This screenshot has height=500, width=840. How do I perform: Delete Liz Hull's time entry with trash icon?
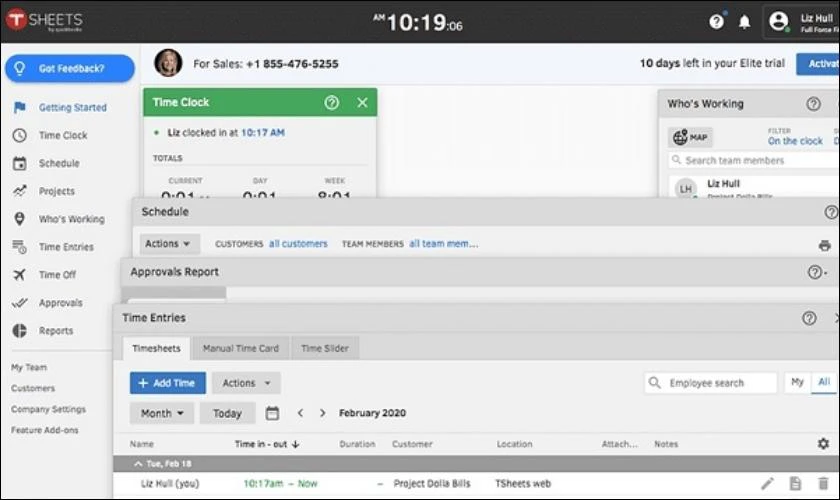click(x=823, y=483)
